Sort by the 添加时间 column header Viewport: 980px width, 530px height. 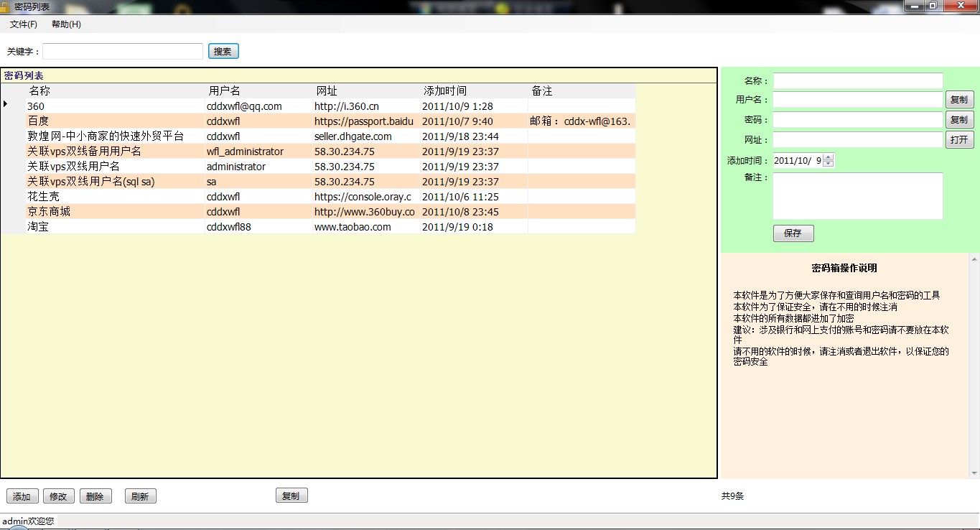[x=445, y=91]
